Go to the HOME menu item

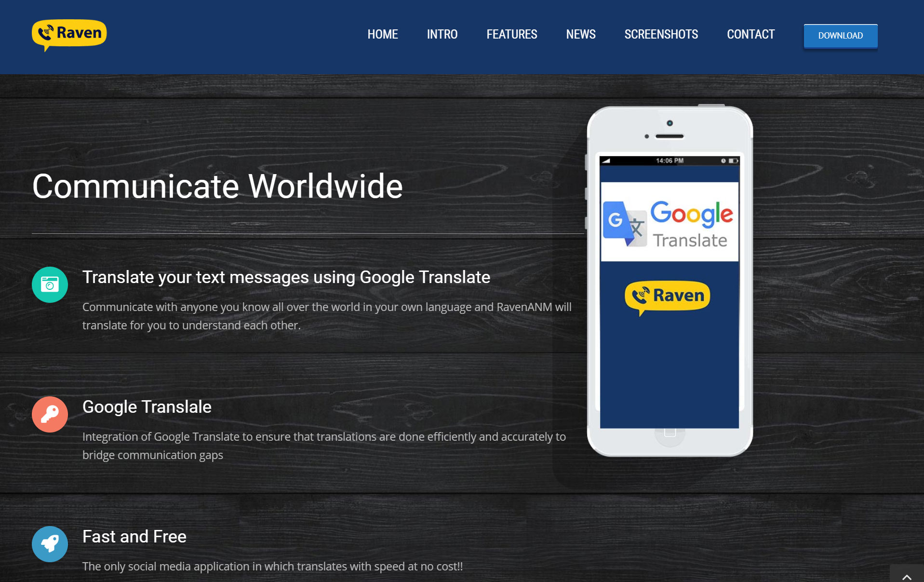[x=382, y=35]
